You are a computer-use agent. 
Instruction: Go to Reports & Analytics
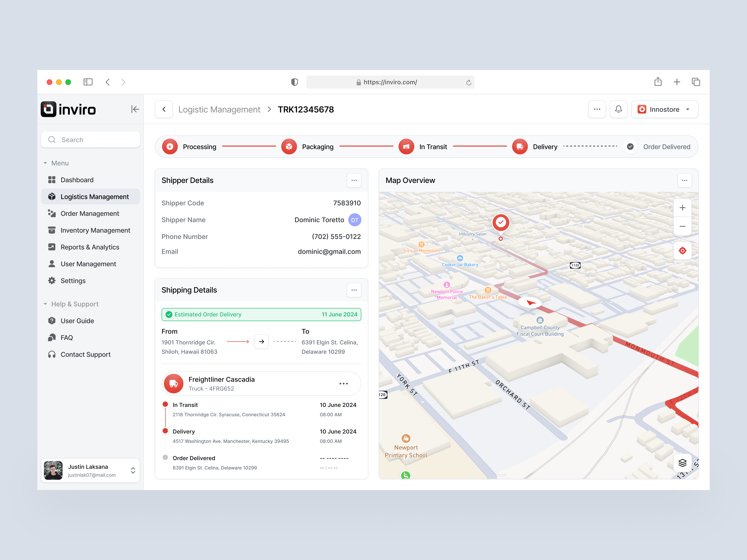(x=90, y=247)
